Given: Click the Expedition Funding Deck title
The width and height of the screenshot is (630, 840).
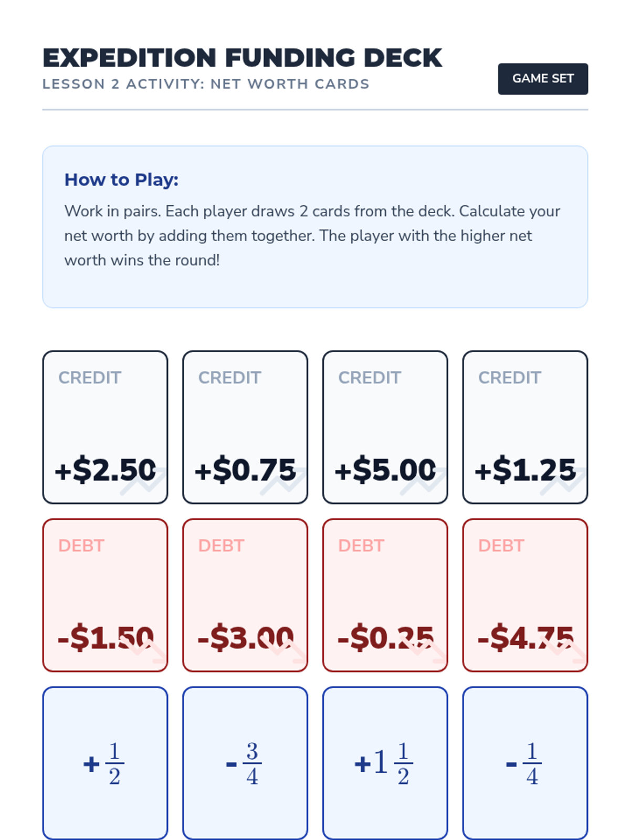Looking at the screenshot, I should (x=243, y=58).
